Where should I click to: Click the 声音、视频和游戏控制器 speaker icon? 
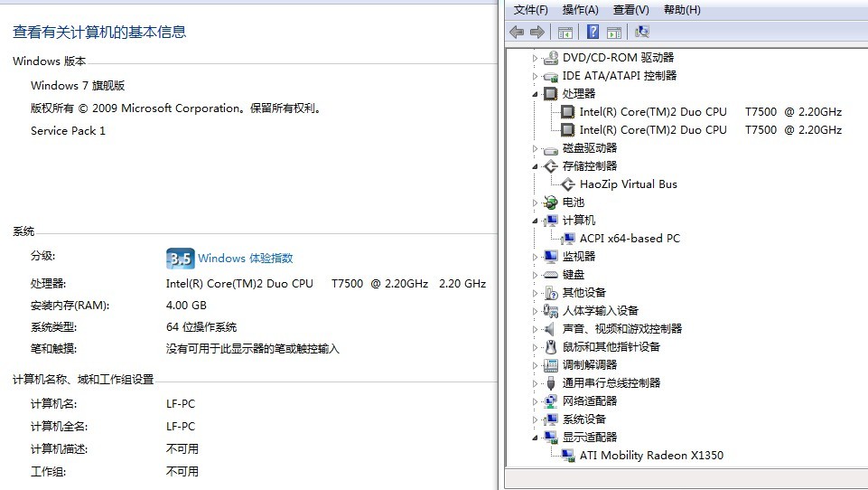point(550,329)
